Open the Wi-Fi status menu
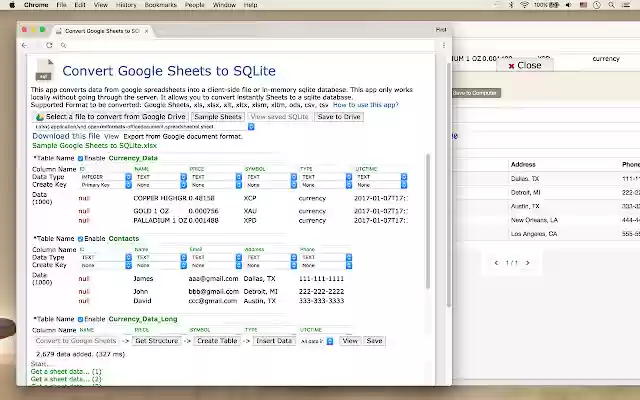Image resolution: width=640 pixels, height=400 pixels. pyautogui.click(x=524, y=5)
